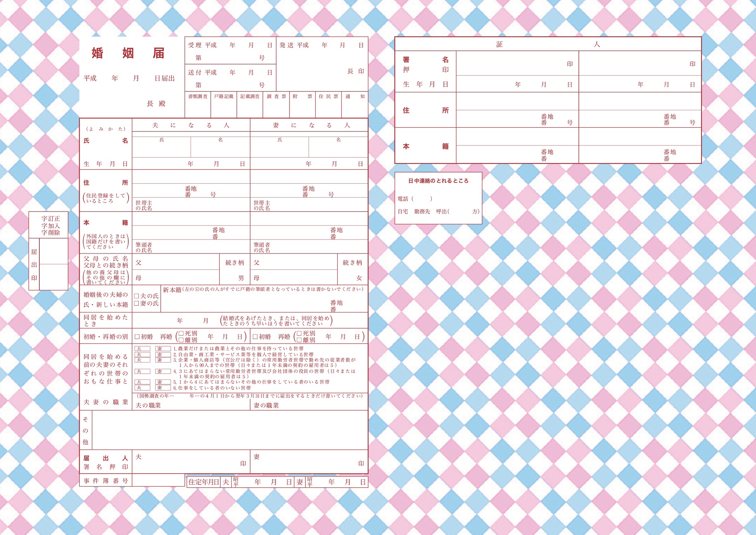Click the 勤務先 option text
The width and height of the screenshot is (756, 535).
(x=422, y=212)
